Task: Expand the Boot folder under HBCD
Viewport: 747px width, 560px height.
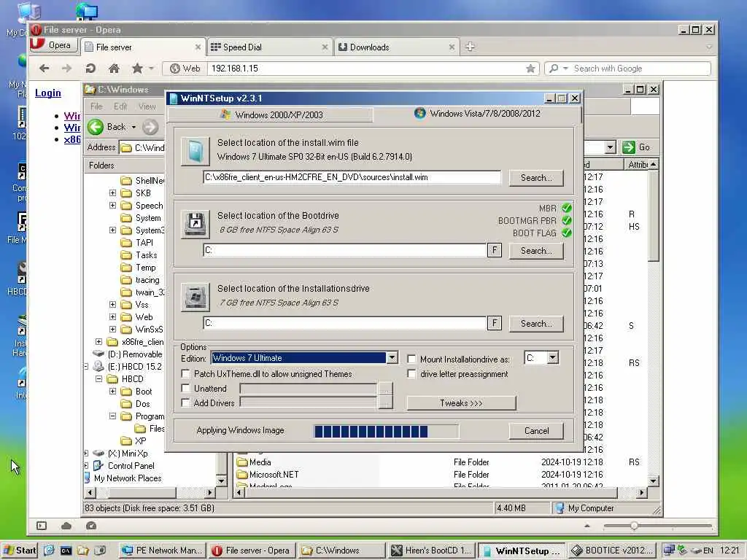Action: 112,392
